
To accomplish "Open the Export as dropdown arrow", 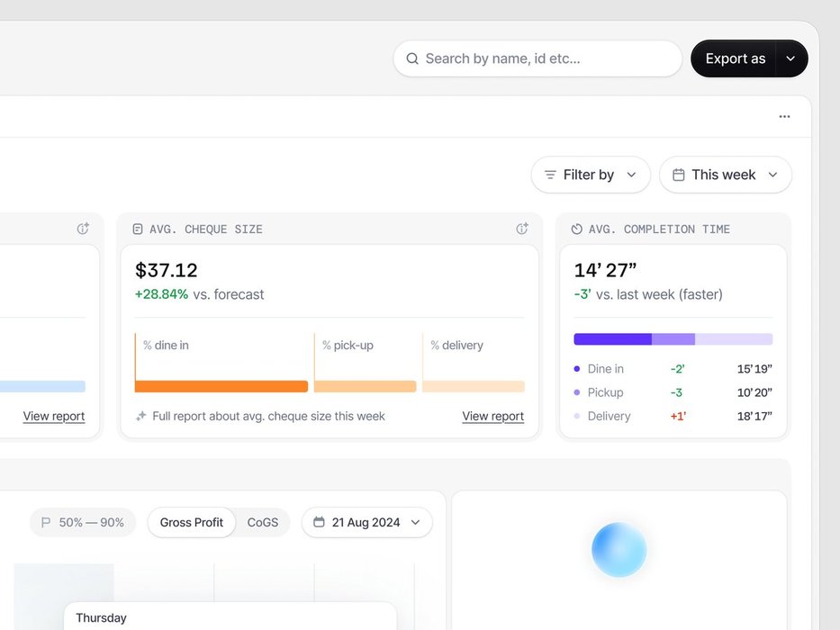I will (x=790, y=58).
